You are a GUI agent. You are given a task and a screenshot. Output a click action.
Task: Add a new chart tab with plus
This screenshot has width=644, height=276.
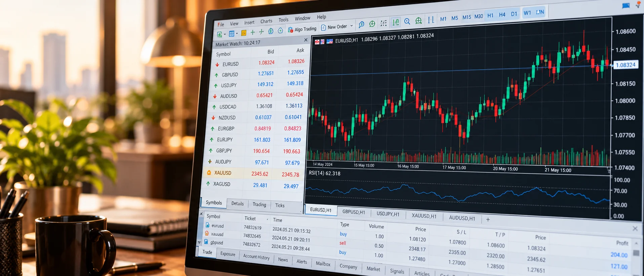click(x=488, y=220)
